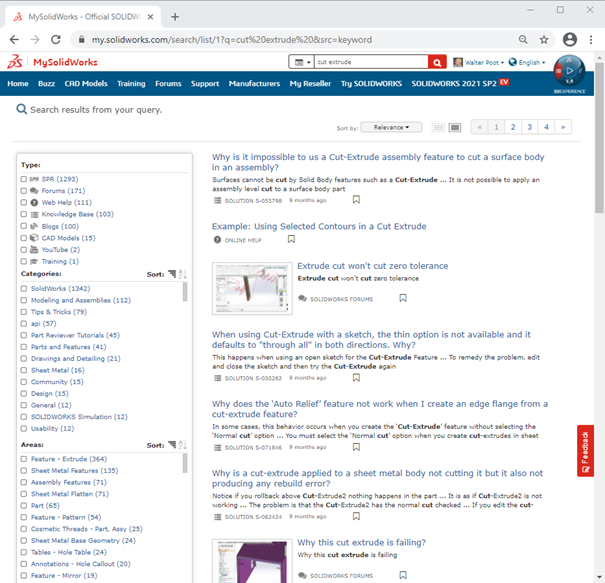
Task: Open the 3DEXPERIENCE compass icon
Action: (569, 71)
